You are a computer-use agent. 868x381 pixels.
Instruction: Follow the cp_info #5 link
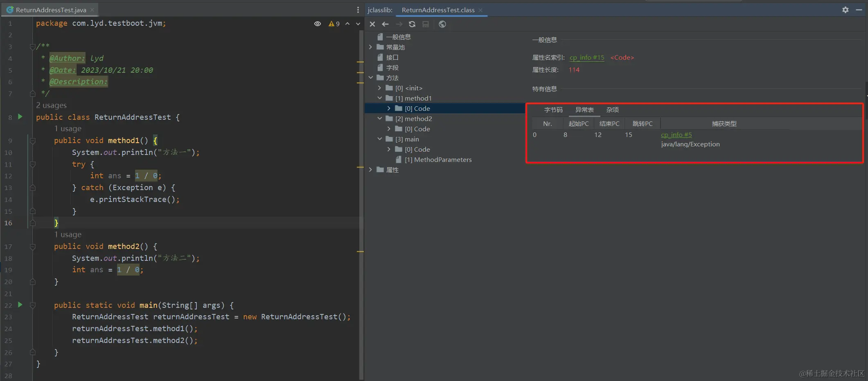point(676,134)
